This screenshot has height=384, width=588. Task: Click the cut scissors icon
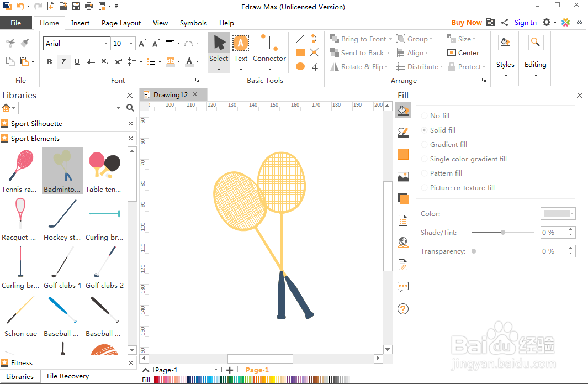[10, 43]
